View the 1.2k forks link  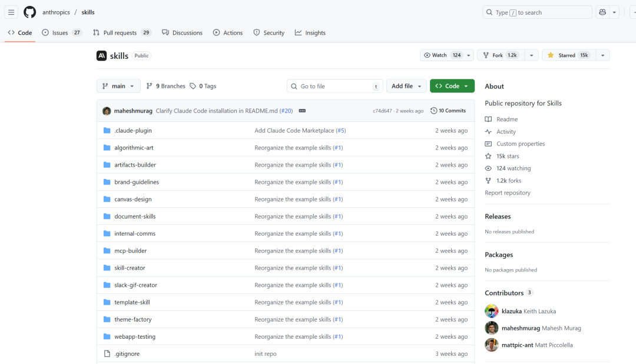tap(503, 181)
